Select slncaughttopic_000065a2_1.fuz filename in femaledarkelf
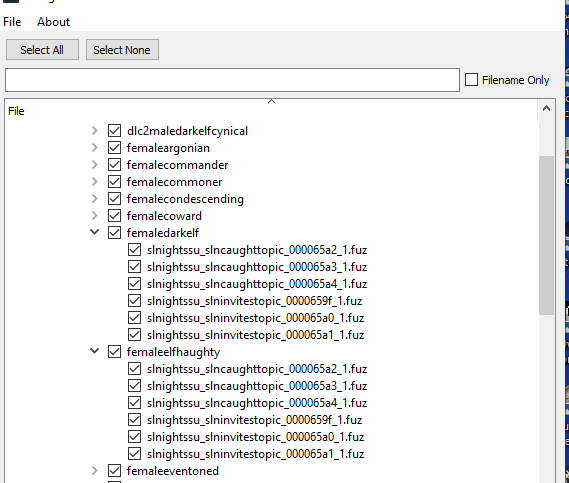Image resolution: width=569 pixels, height=483 pixels. [x=257, y=250]
